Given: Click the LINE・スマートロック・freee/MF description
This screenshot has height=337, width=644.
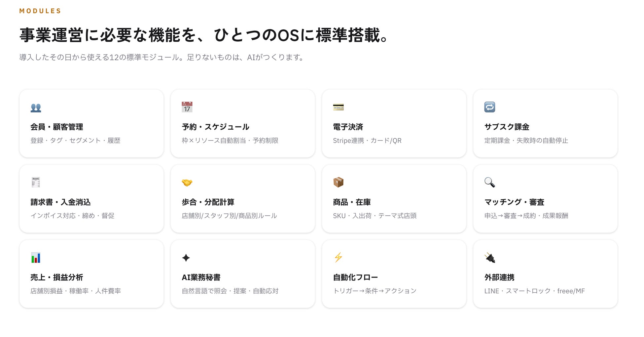Looking at the screenshot, I should (x=534, y=291).
